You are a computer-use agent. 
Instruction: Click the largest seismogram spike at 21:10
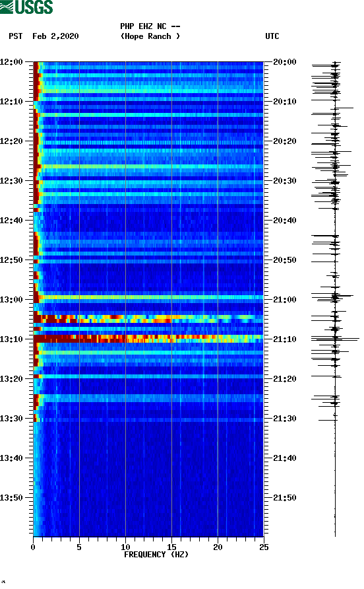pos(335,339)
